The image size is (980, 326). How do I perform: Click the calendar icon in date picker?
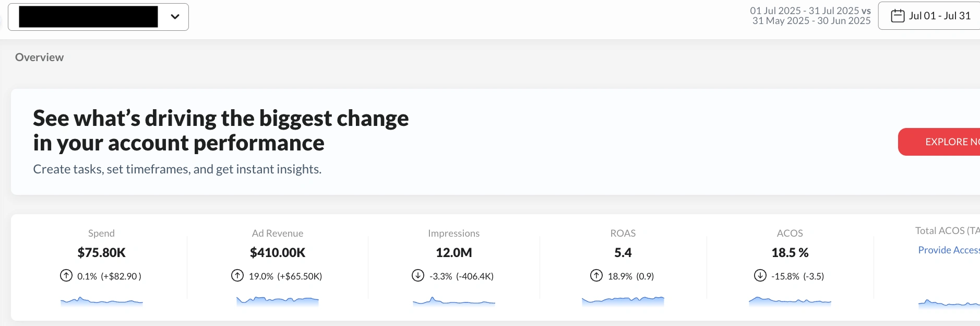click(x=898, y=16)
